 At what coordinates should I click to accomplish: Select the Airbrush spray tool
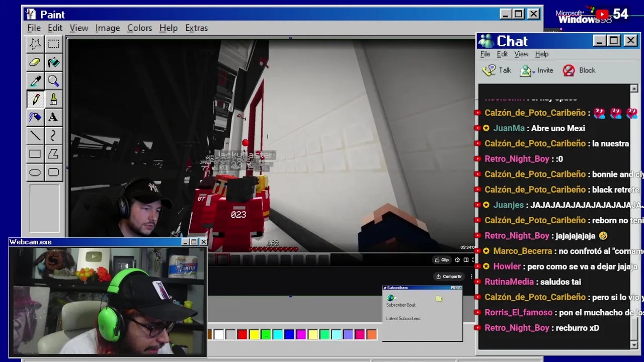35,118
